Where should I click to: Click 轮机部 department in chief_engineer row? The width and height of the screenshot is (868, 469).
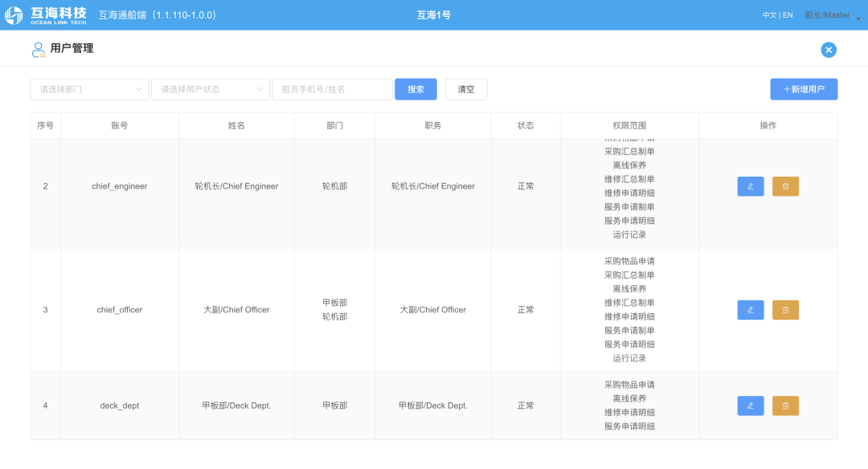pos(334,186)
